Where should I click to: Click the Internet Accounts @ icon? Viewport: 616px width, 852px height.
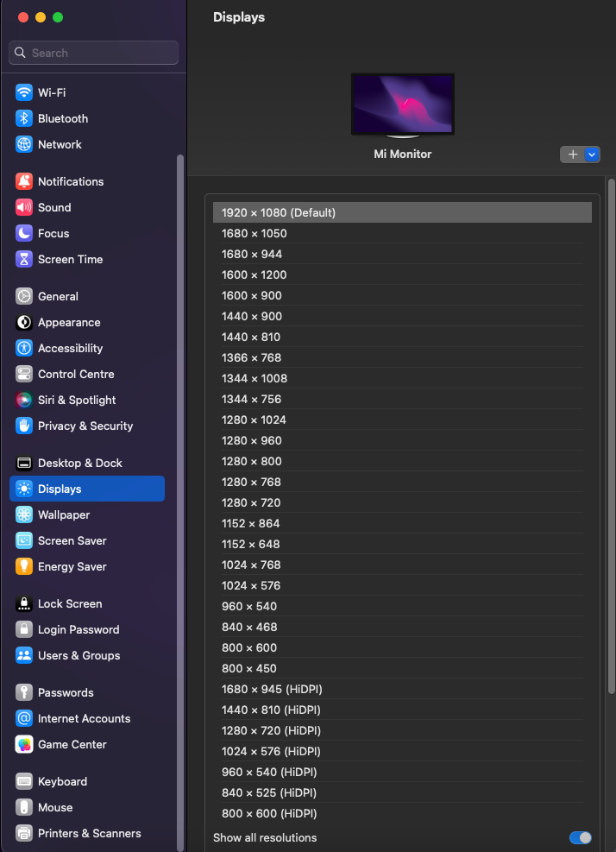coord(24,718)
